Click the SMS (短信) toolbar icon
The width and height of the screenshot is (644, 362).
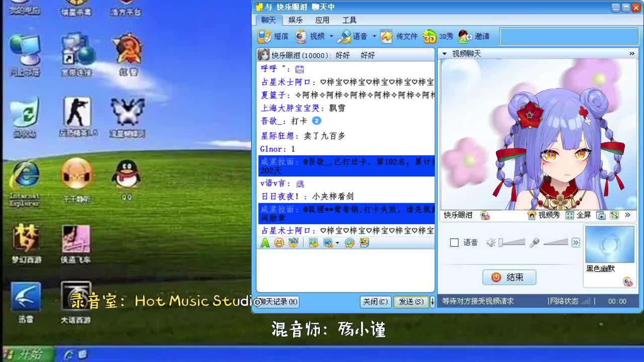click(265, 36)
